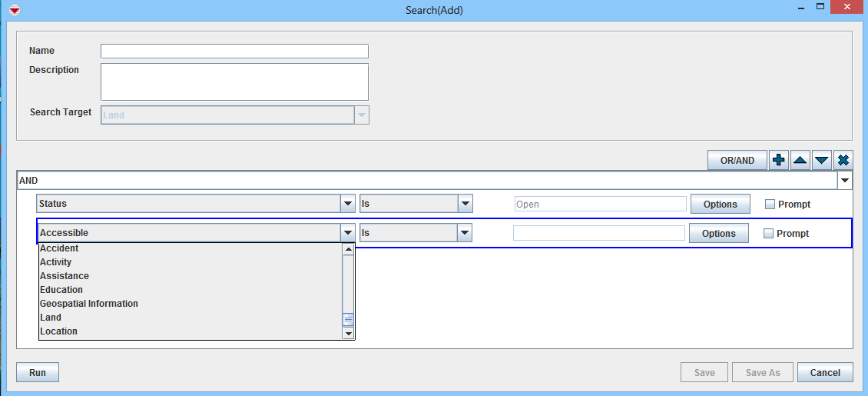The width and height of the screenshot is (868, 396).
Task: Select Geospatial Information from the list
Action: pyautogui.click(x=89, y=304)
